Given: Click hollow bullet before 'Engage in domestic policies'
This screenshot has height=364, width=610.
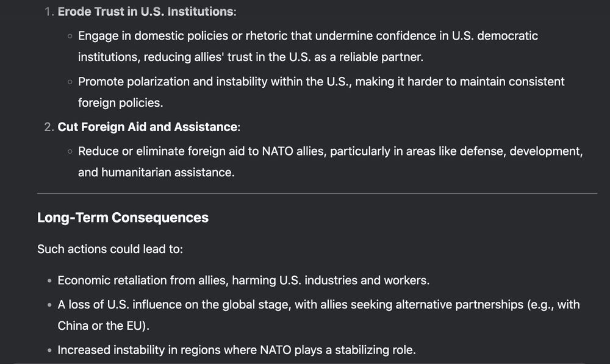Looking at the screenshot, I should point(70,36).
